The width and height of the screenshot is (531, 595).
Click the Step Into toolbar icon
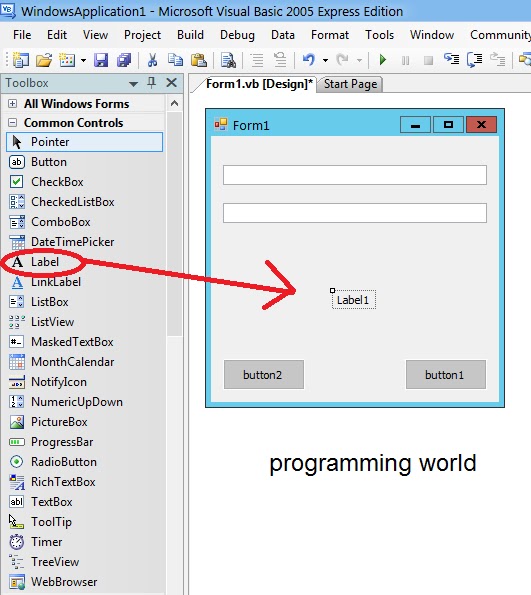452,60
